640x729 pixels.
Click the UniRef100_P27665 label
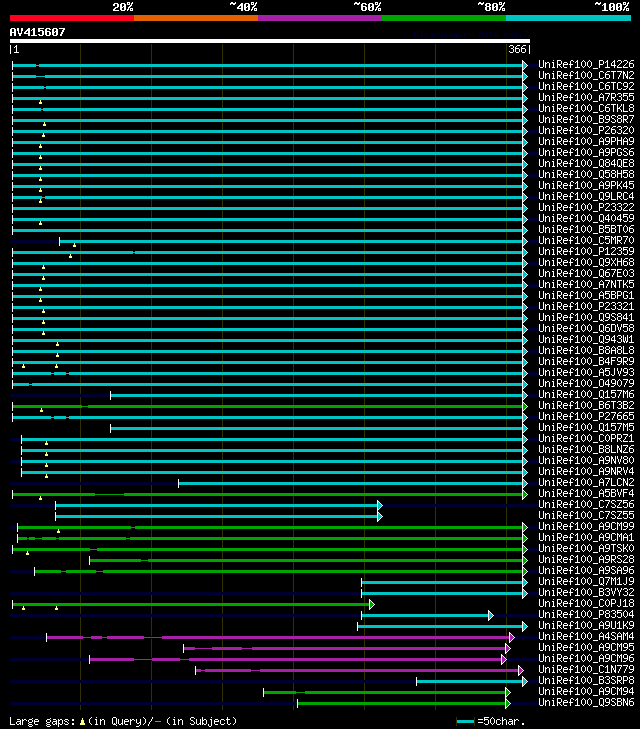click(x=586, y=417)
